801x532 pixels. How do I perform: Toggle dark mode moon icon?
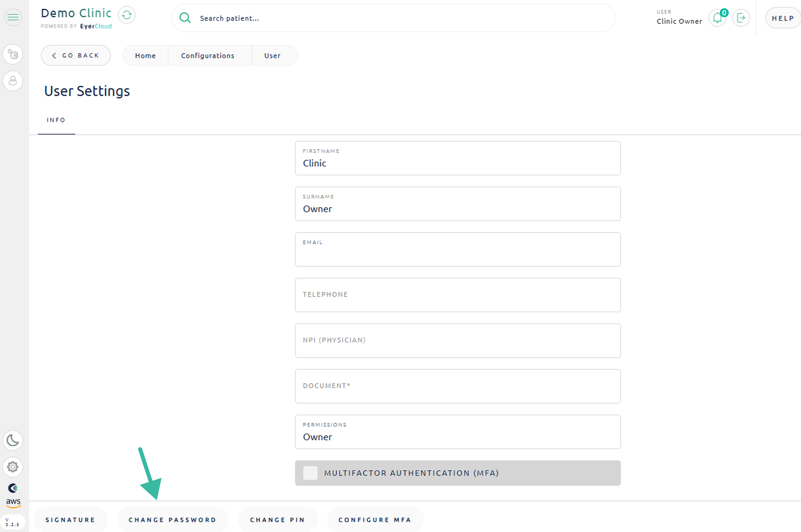[x=13, y=440]
